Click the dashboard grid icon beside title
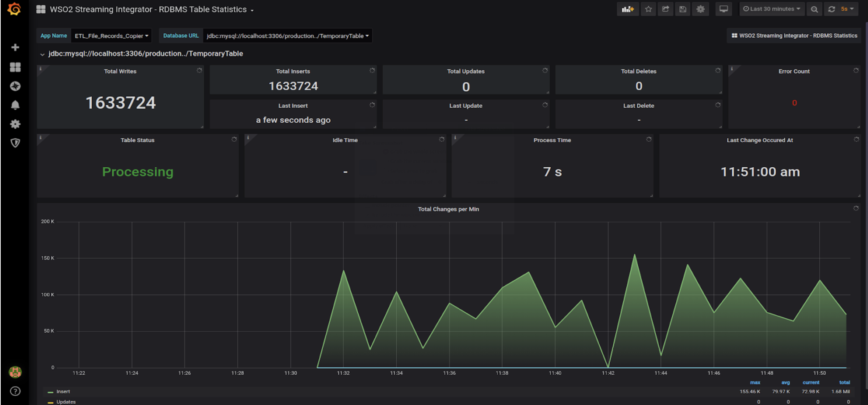Viewport: 868px width, 405px height. click(41, 9)
